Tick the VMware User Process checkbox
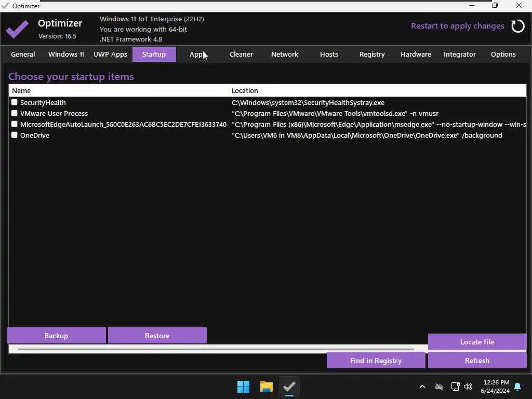 (x=14, y=113)
